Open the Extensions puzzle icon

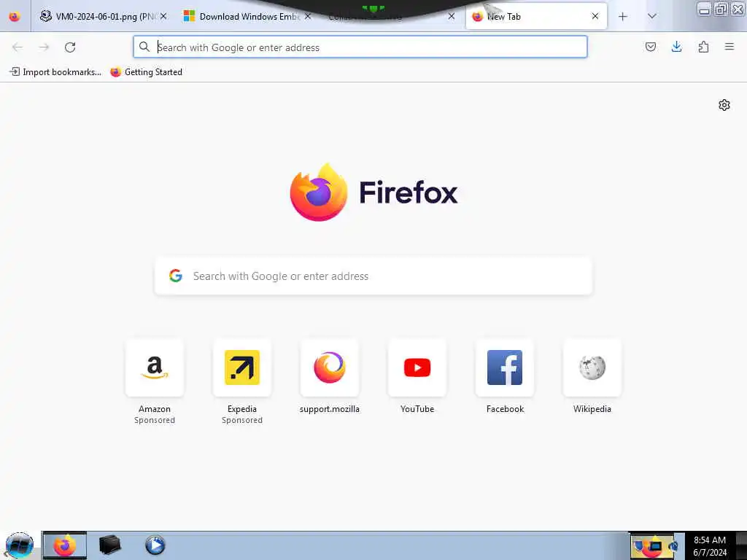click(x=703, y=47)
